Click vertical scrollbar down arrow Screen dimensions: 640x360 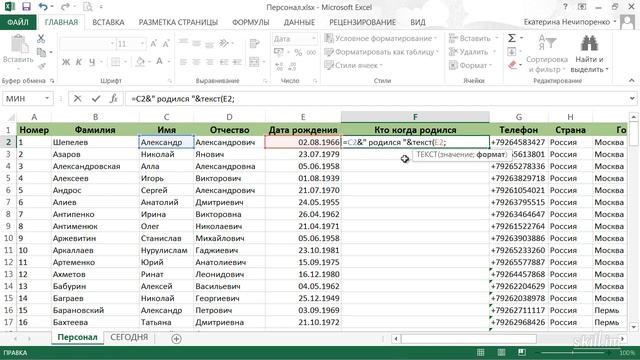point(633,327)
